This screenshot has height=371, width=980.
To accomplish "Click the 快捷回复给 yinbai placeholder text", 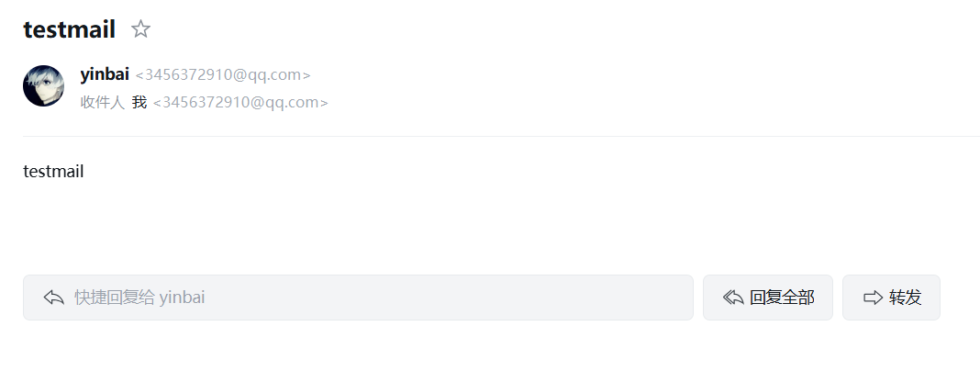I will coord(139,298).
